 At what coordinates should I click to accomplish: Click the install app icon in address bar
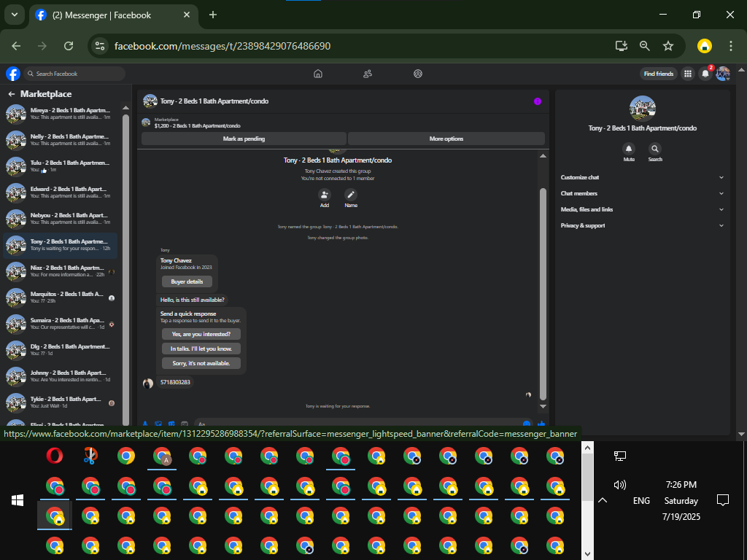[x=622, y=46]
